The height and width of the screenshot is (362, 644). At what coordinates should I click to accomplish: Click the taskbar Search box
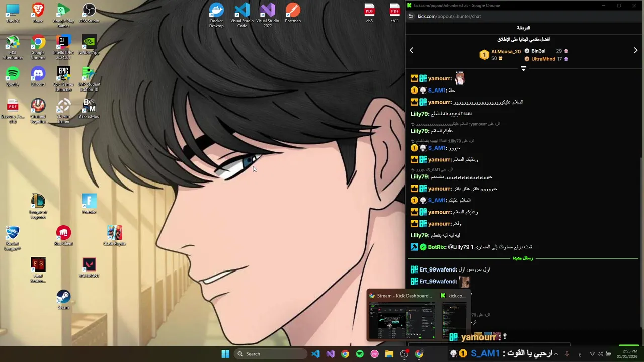tap(270, 354)
